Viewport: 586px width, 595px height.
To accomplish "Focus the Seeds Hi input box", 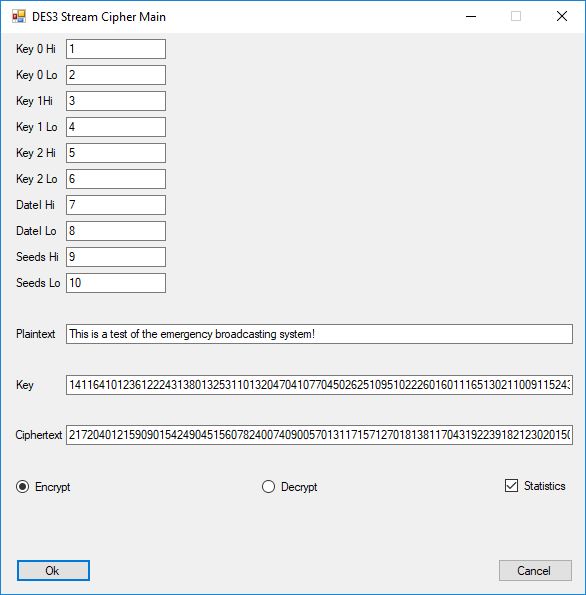I will 116,257.
